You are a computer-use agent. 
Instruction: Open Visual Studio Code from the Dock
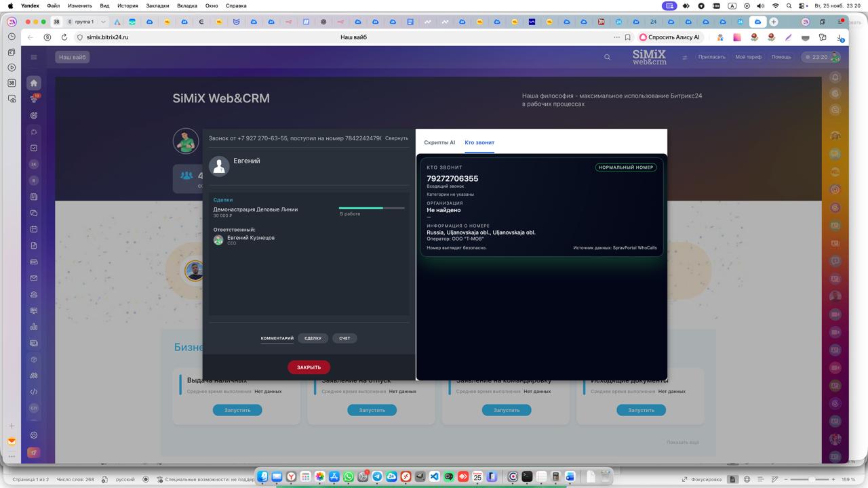pos(435,476)
